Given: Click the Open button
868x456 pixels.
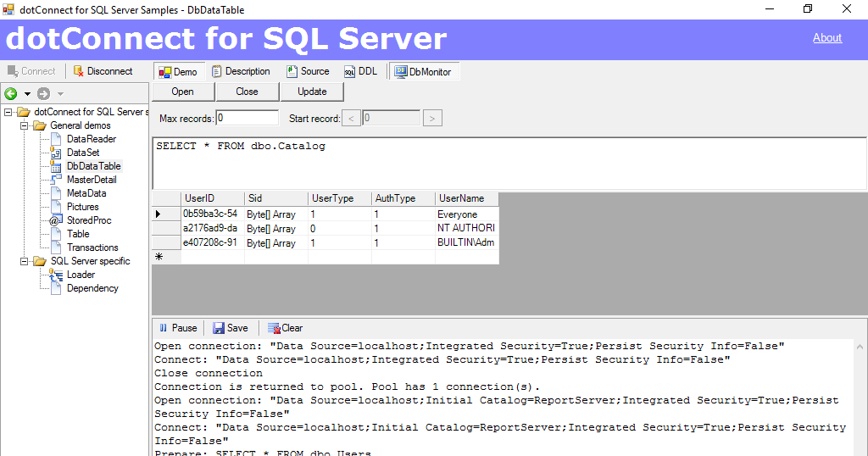Looking at the screenshot, I should tap(183, 92).
